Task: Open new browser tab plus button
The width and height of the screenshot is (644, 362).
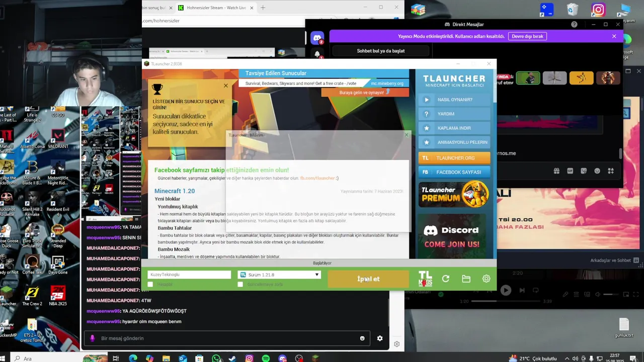Action: tap(263, 8)
